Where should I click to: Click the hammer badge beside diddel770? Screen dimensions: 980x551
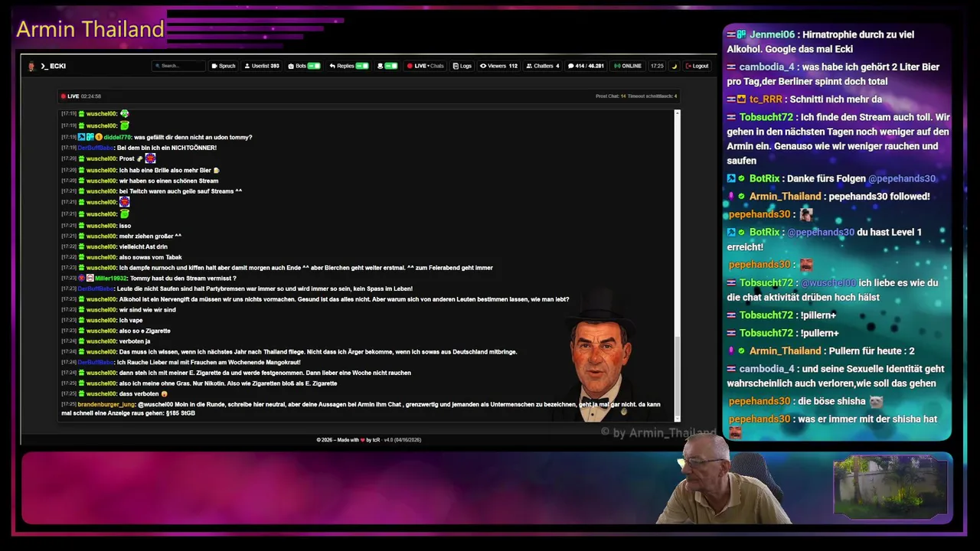tap(82, 137)
